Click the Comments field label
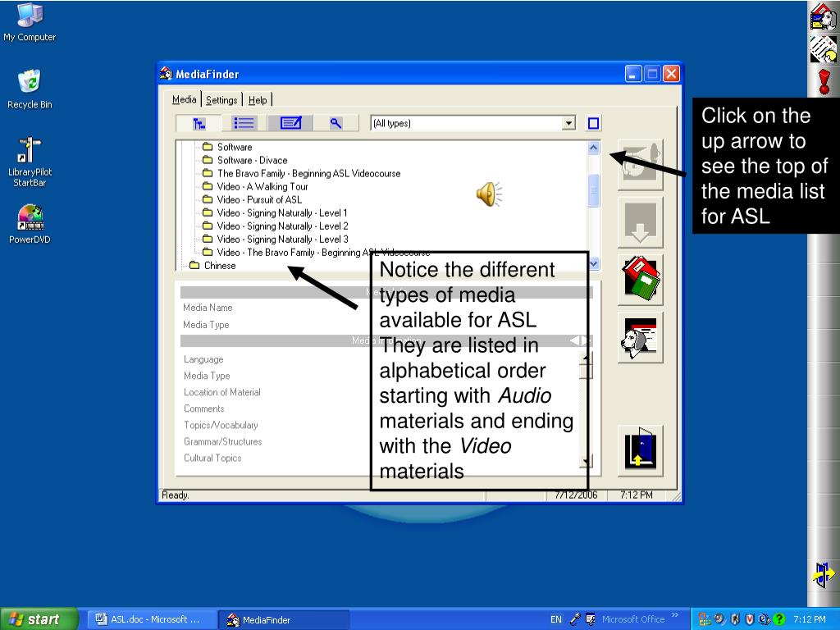Image resolution: width=840 pixels, height=630 pixels. coord(204,409)
